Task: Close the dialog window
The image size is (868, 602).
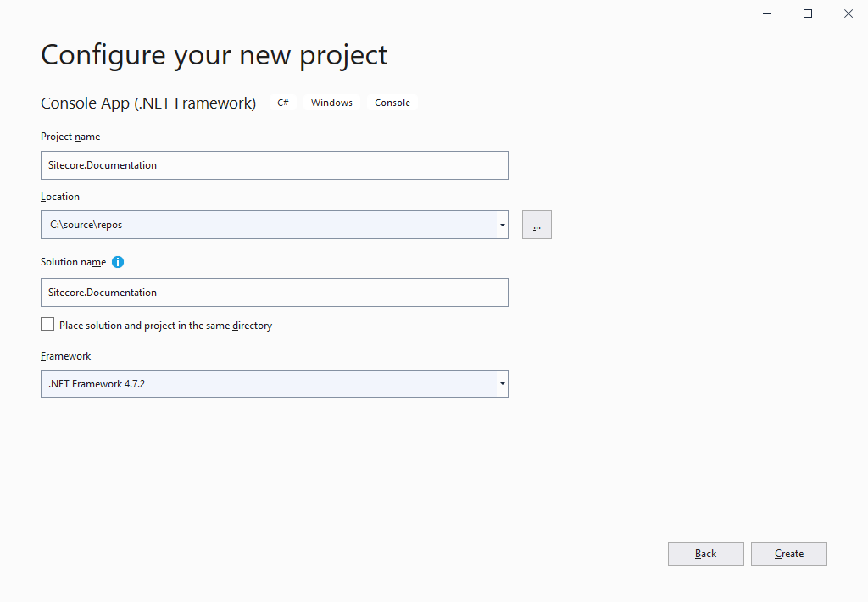Action: [x=848, y=14]
